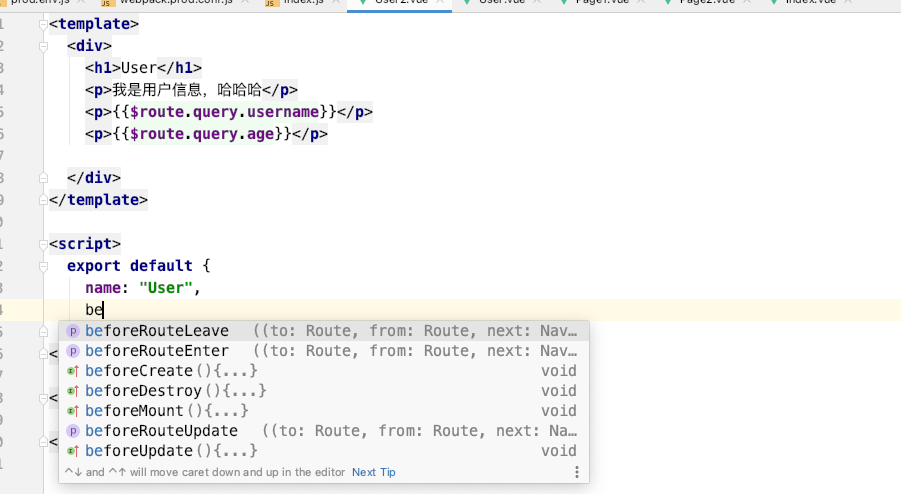
Task: Click the property icon beside beforeRouteUpdate
Action: click(x=73, y=431)
